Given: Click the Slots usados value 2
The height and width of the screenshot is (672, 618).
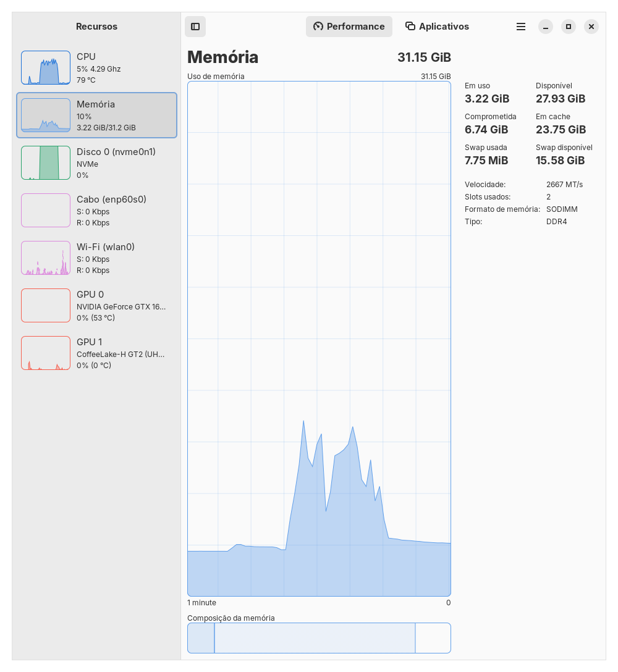Looking at the screenshot, I should [x=549, y=197].
